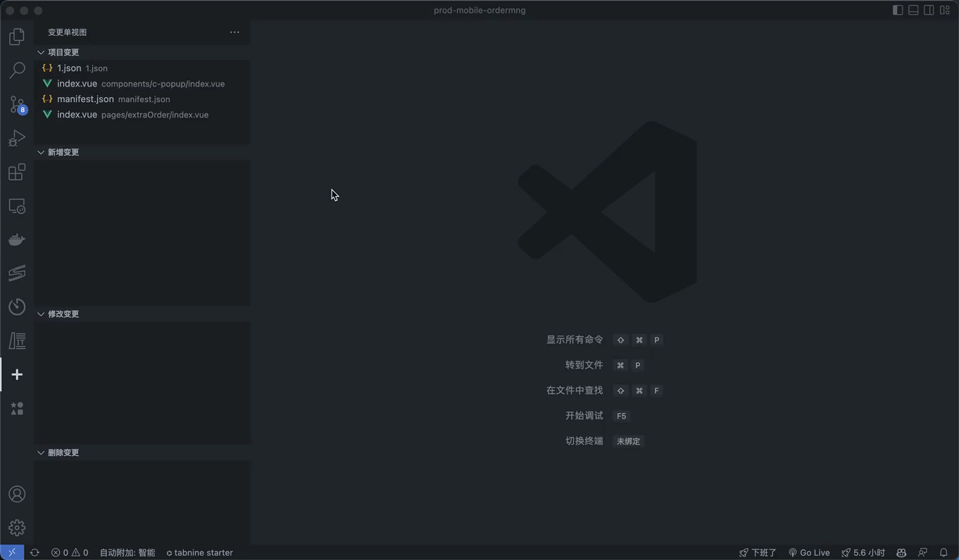Screen dimensions: 959x560
Task: Click the remote window indicator in status bar
Action: (x=12, y=552)
